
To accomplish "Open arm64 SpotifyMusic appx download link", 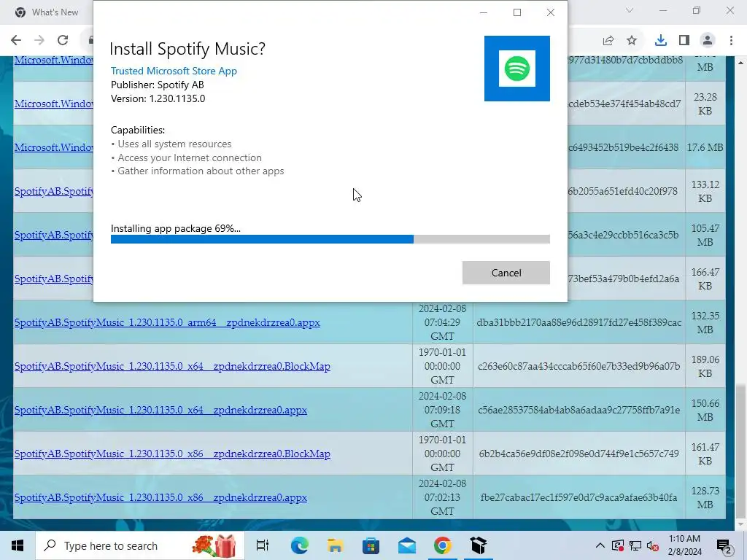I will pyautogui.click(x=167, y=322).
